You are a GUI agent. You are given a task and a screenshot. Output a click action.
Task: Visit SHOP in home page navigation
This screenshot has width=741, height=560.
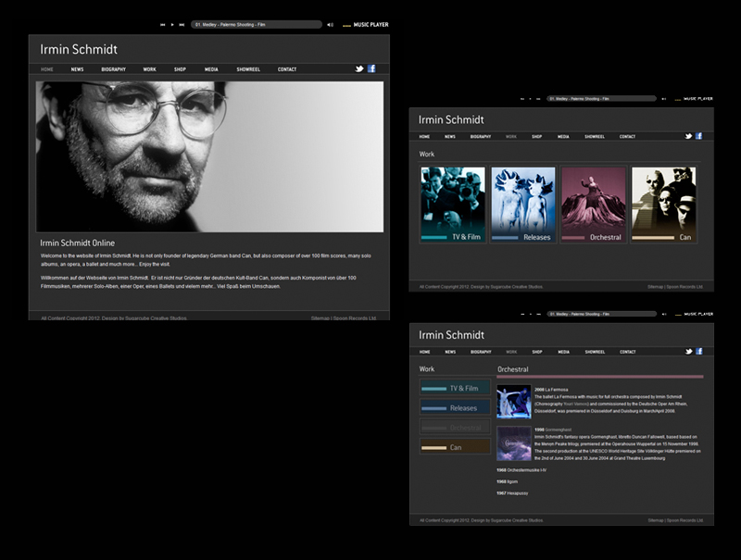180,69
